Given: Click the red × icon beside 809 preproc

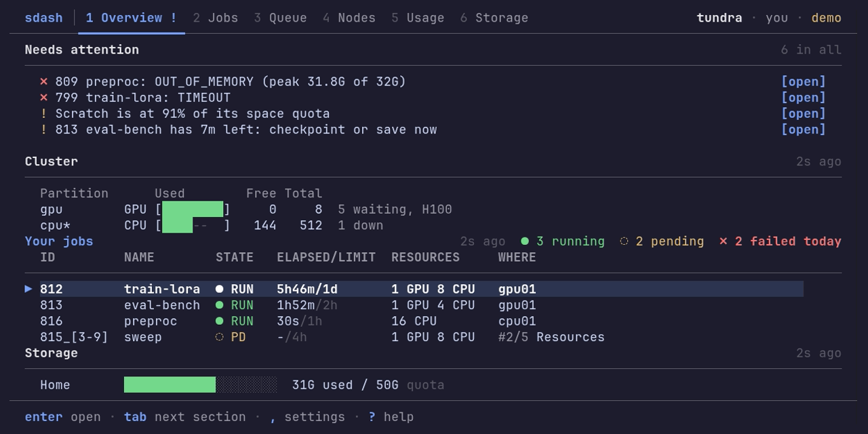Looking at the screenshot, I should pos(44,81).
